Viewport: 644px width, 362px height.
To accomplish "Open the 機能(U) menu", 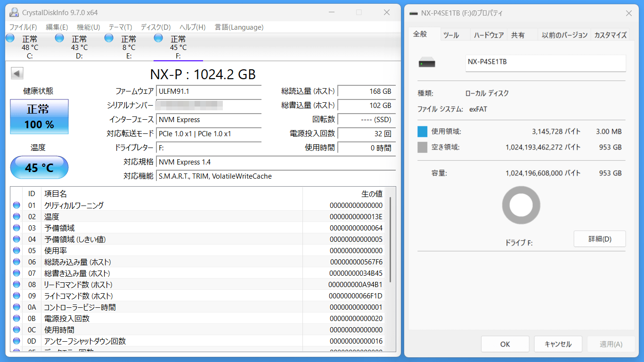I will click(89, 27).
